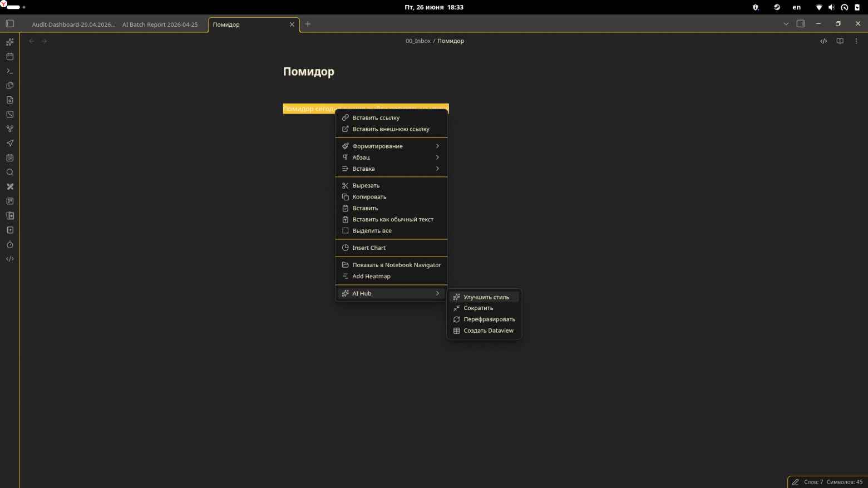Click the Помидор note title heading
The height and width of the screenshot is (488, 868).
click(x=309, y=72)
